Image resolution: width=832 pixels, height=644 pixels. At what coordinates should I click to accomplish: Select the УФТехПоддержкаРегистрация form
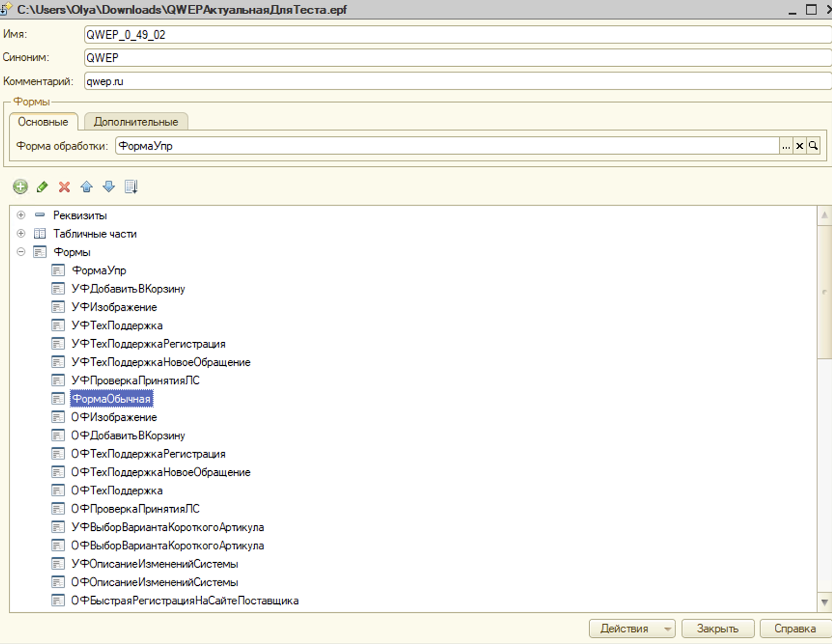(x=148, y=344)
